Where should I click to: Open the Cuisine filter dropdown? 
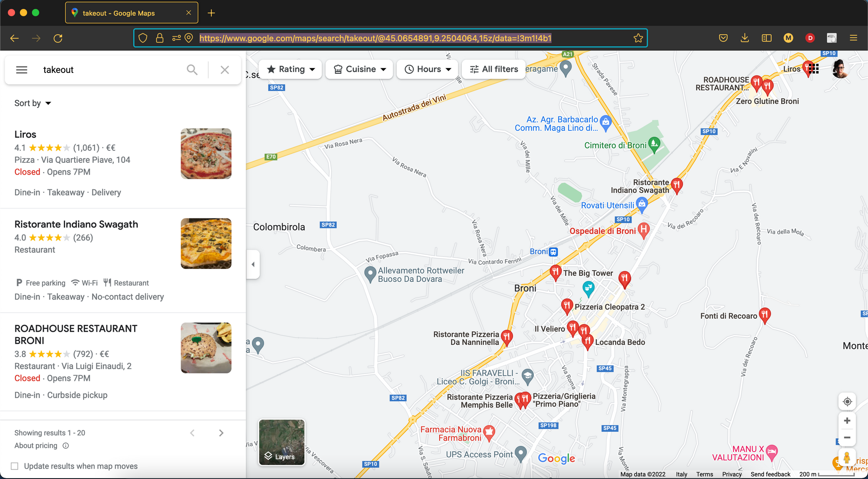click(x=359, y=69)
